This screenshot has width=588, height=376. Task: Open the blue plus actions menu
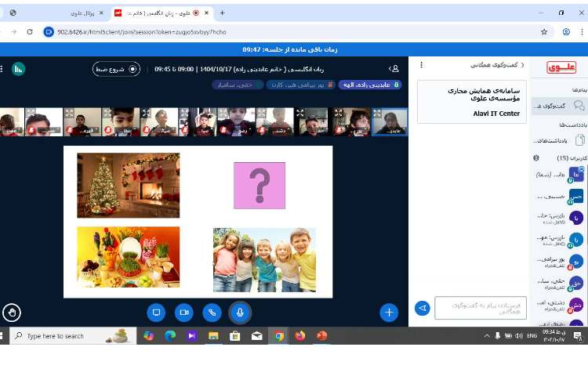389,313
